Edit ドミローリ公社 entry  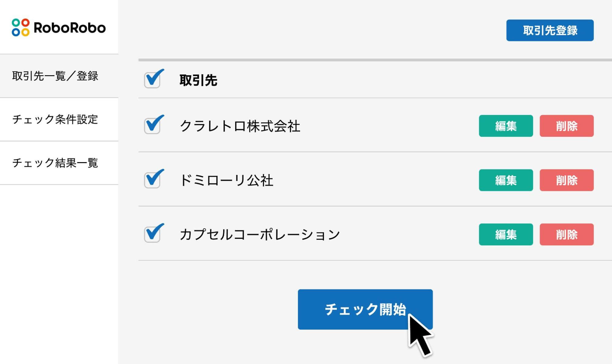click(505, 180)
